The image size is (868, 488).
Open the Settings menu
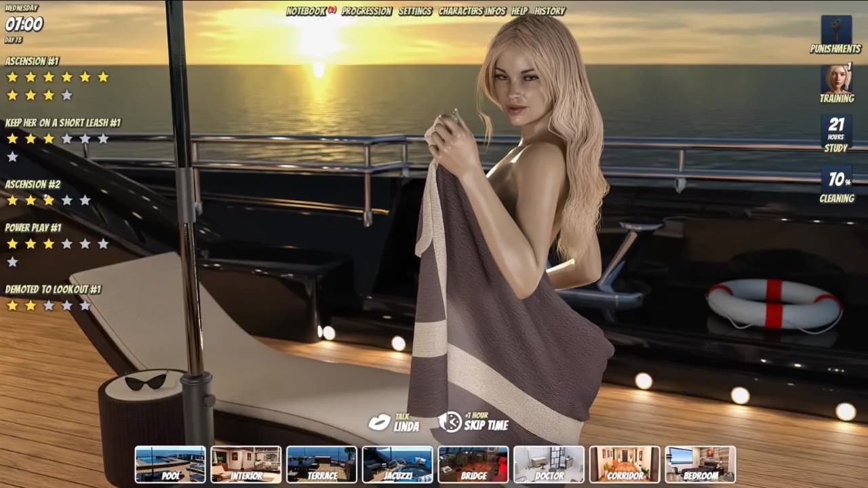415,11
